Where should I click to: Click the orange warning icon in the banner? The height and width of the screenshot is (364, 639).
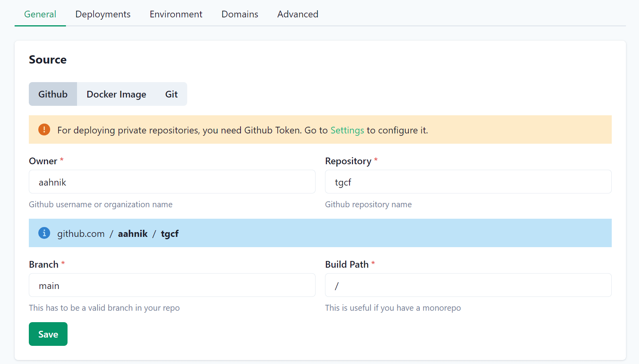click(44, 129)
